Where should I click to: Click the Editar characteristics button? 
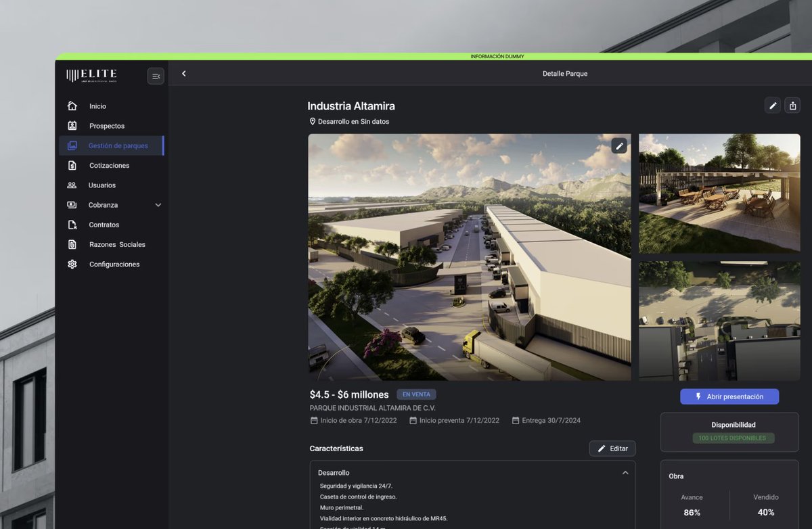[612, 448]
